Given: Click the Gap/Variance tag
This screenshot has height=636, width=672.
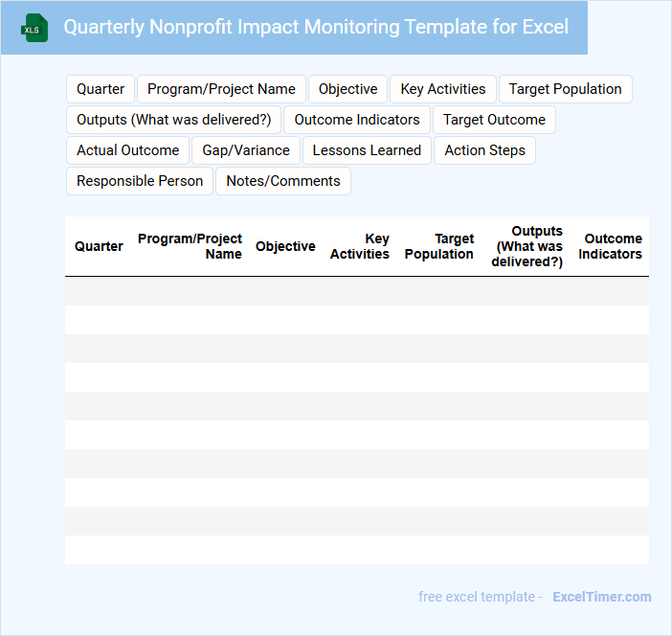Looking at the screenshot, I should [x=246, y=150].
